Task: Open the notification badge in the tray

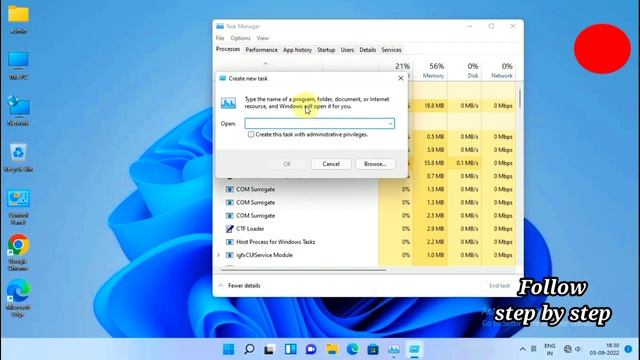Action: coord(628,349)
